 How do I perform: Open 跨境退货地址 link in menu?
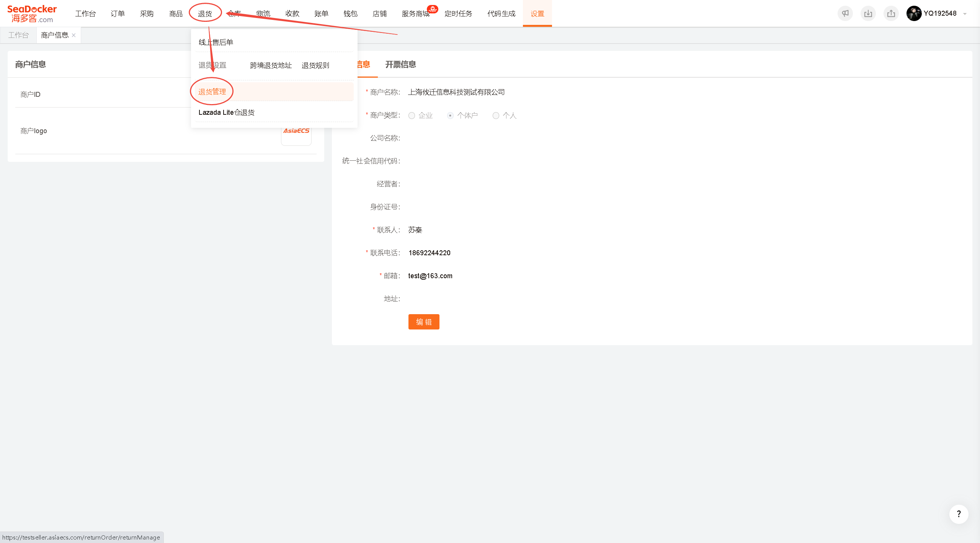(x=271, y=65)
